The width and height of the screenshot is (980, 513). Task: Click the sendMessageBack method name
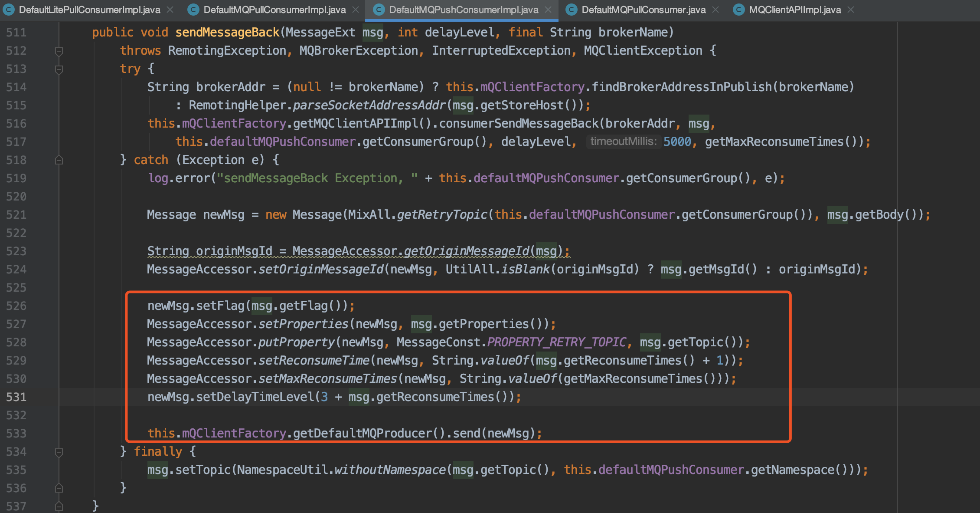pyautogui.click(x=227, y=33)
